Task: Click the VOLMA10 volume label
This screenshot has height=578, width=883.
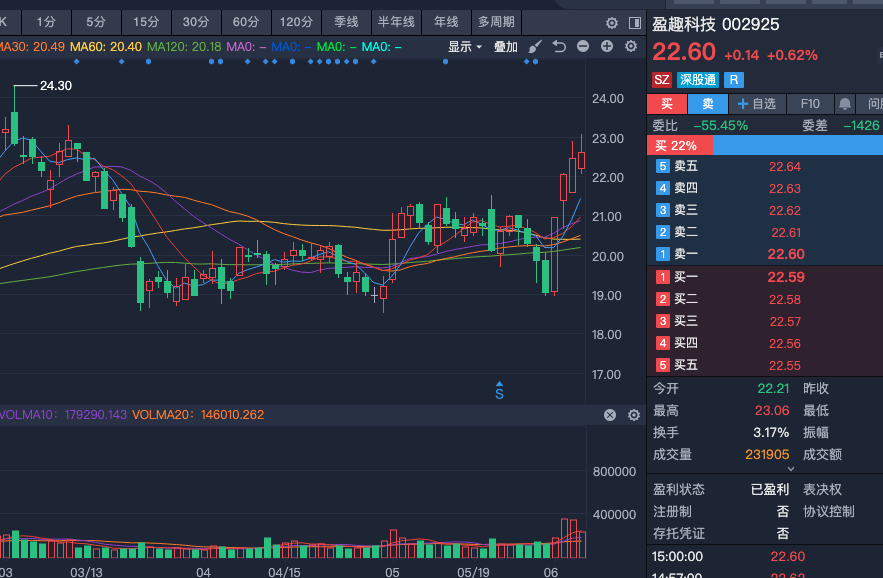Action: point(64,415)
